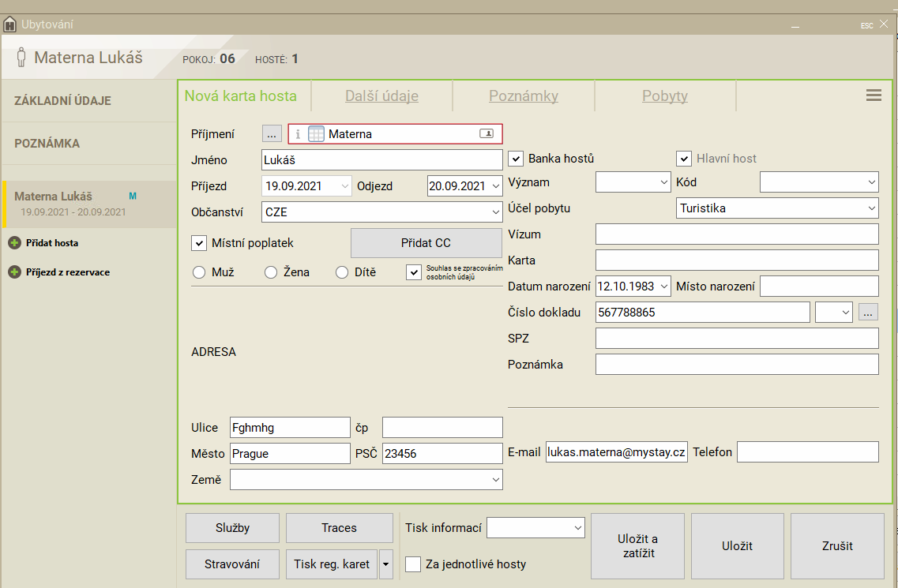Click the ID card icon in Příjmení field
This screenshot has height=588, width=898.
(487, 134)
